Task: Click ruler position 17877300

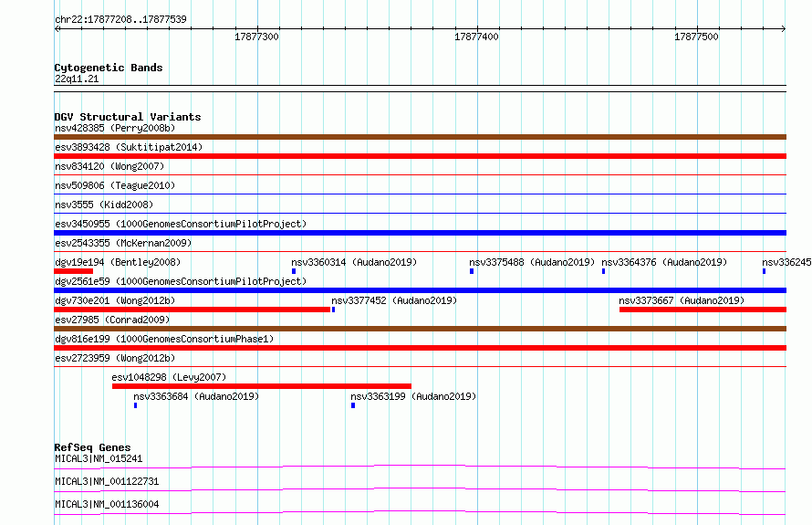Action: click(x=257, y=37)
